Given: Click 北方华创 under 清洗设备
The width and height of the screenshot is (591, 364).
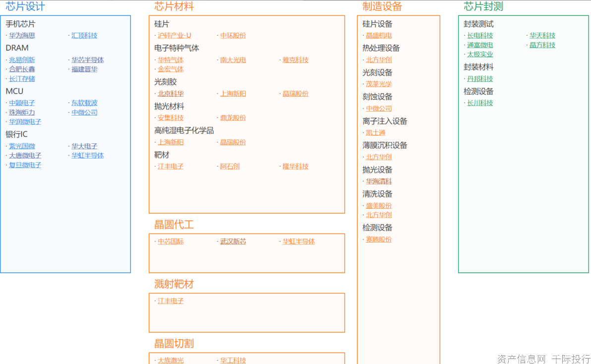Looking at the screenshot, I should (x=379, y=215).
